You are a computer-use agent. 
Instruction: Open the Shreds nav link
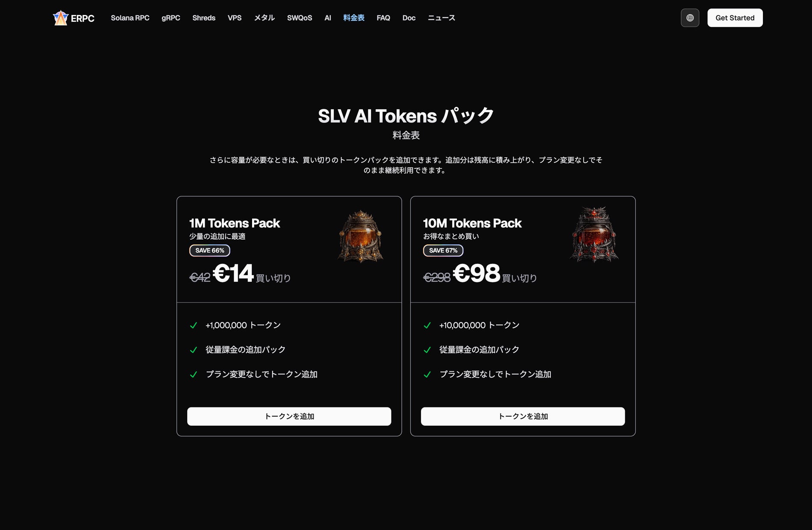pyautogui.click(x=204, y=18)
